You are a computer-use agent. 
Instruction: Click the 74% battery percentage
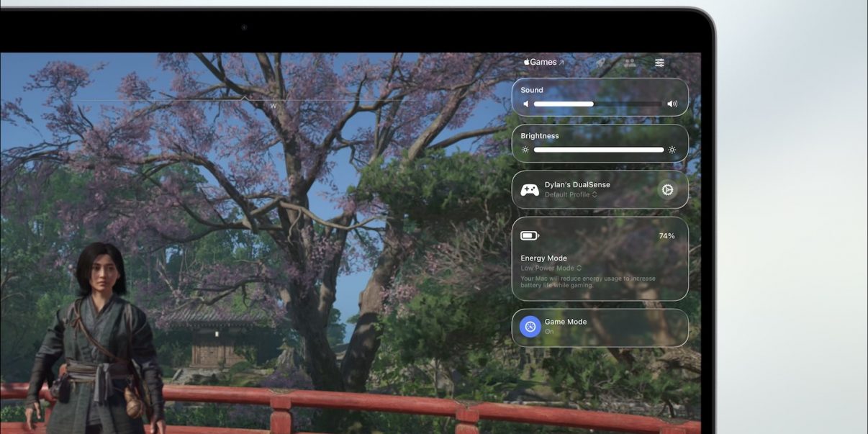coord(666,236)
